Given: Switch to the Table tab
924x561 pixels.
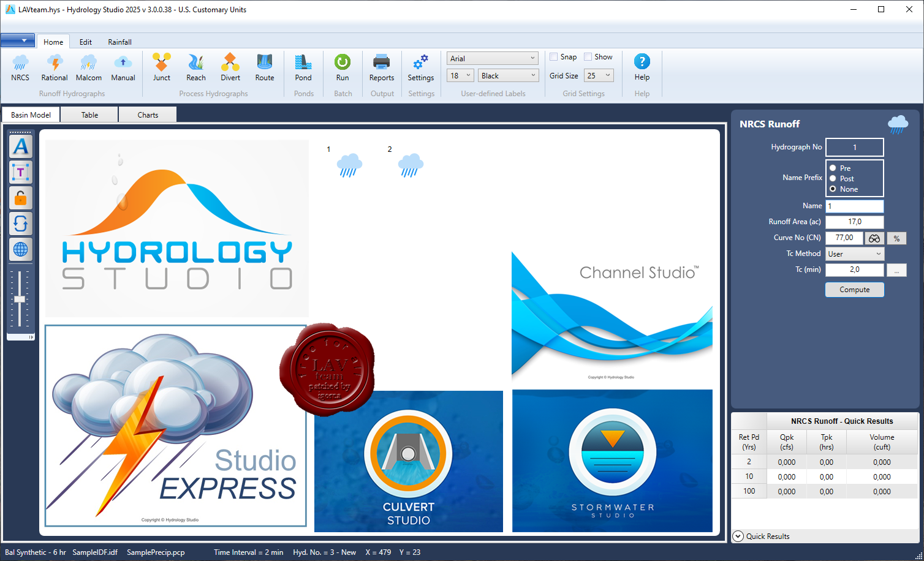Looking at the screenshot, I should [90, 115].
